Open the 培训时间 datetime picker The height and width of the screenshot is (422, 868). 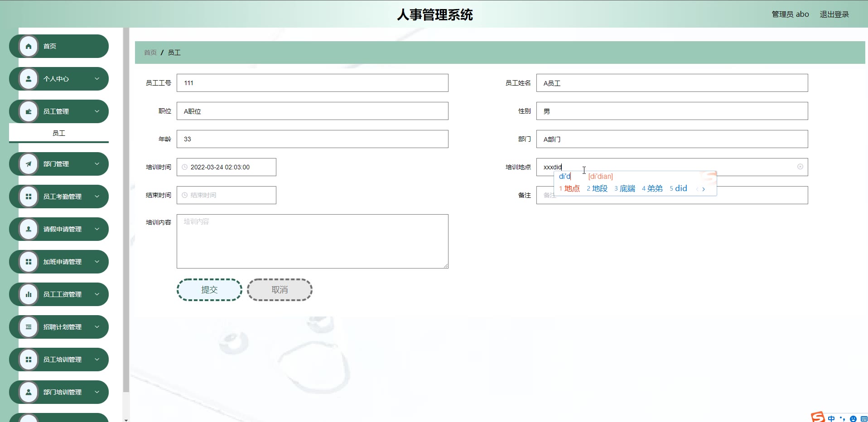227,167
